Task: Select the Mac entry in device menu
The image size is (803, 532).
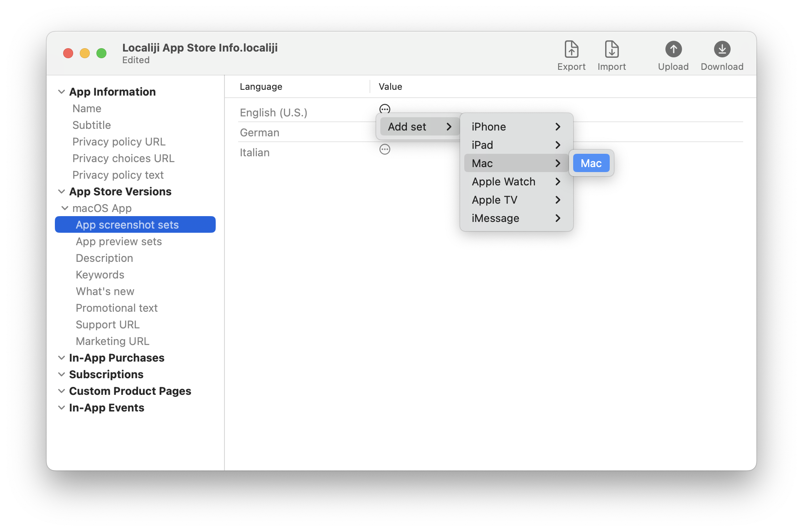Action: [516, 163]
